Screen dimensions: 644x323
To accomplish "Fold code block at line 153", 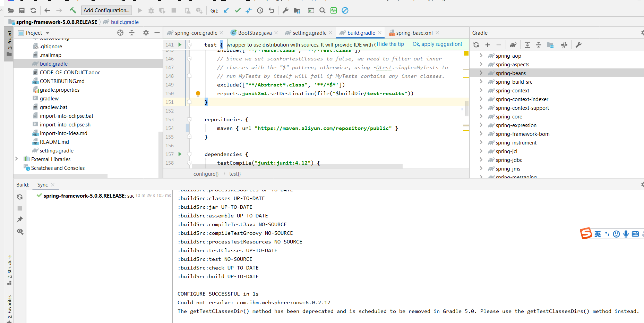I will click(x=189, y=119).
